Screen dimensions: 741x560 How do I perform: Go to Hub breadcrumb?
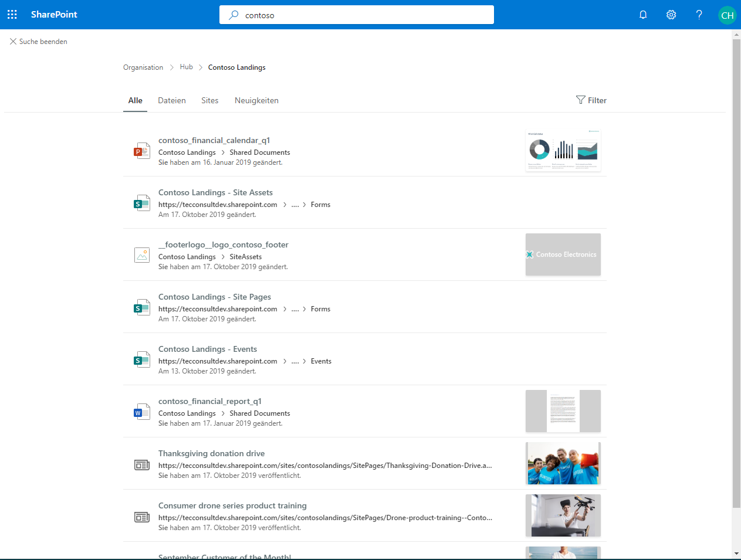[187, 67]
